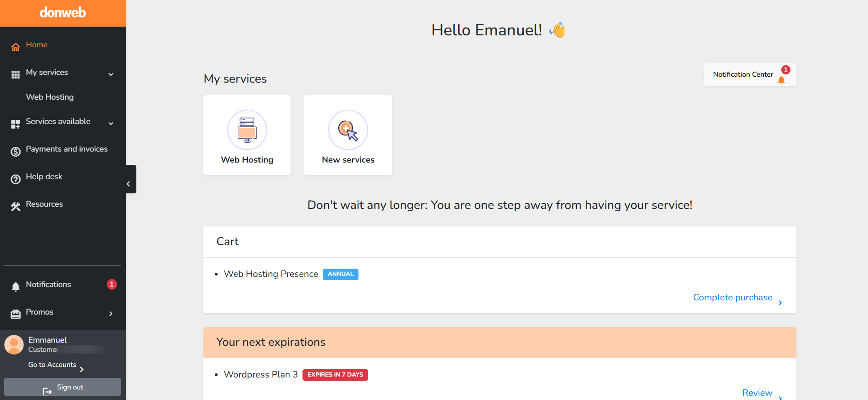
Task: Click the Services available icon
Action: tap(16, 124)
